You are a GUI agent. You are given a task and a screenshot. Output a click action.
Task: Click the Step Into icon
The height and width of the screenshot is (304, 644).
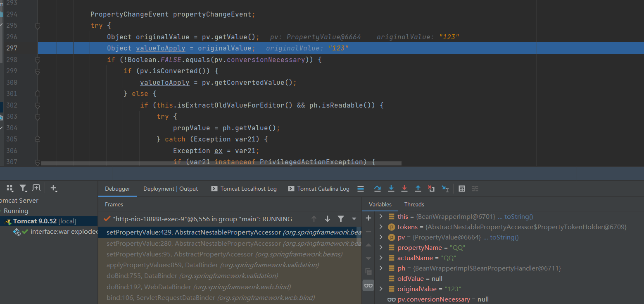(391, 189)
